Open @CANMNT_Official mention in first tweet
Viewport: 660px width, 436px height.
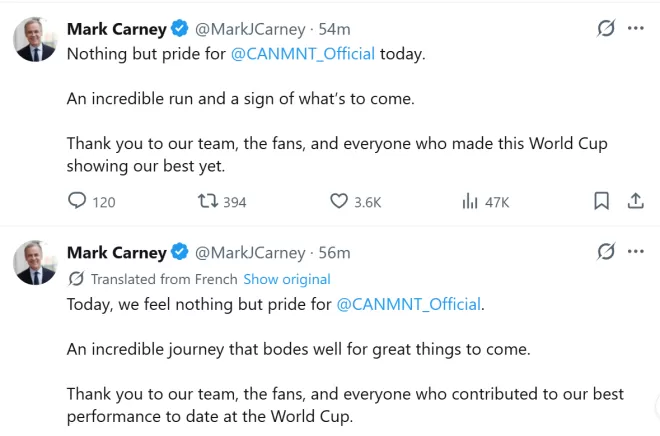tap(303, 54)
